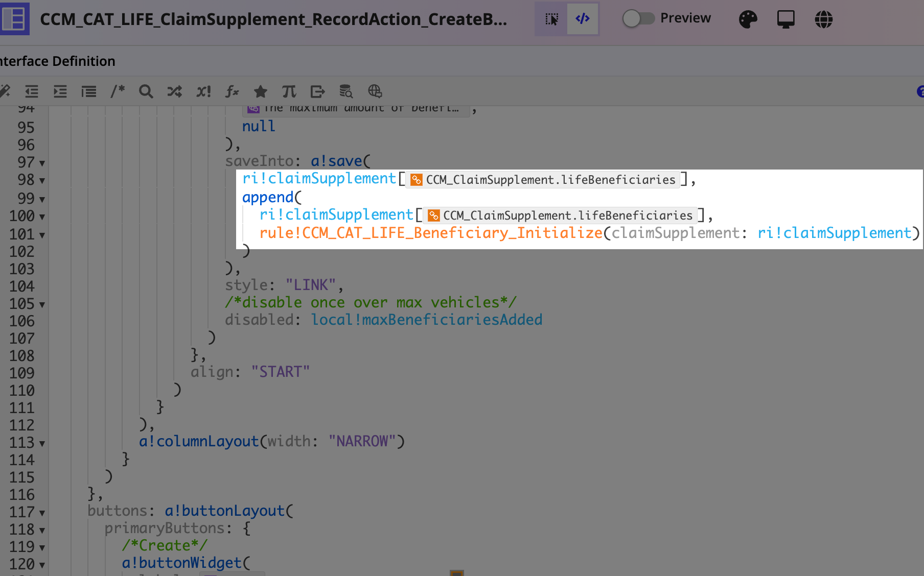Click primaryButtons: on line 118
This screenshot has height=576, width=924.
(168, 528)
